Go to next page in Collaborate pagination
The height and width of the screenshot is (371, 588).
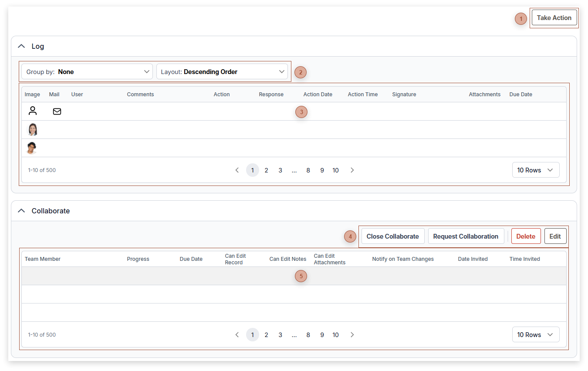click(x=352, y=335)
